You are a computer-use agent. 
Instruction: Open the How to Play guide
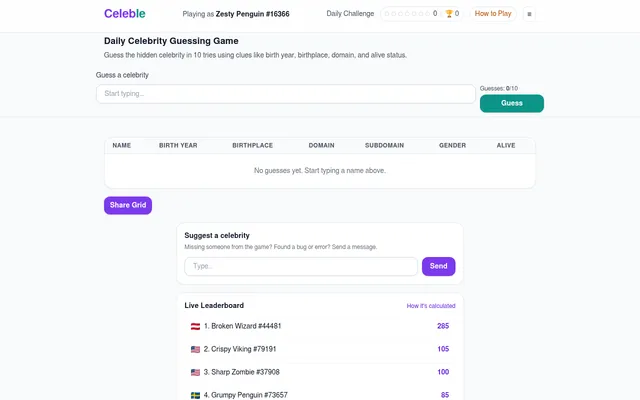coord(493,13)
